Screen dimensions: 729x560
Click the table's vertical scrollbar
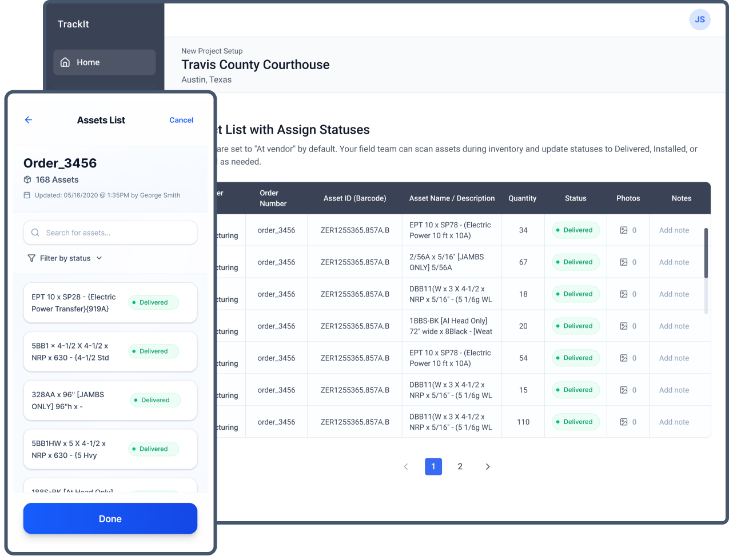click(x=706, y=253)
